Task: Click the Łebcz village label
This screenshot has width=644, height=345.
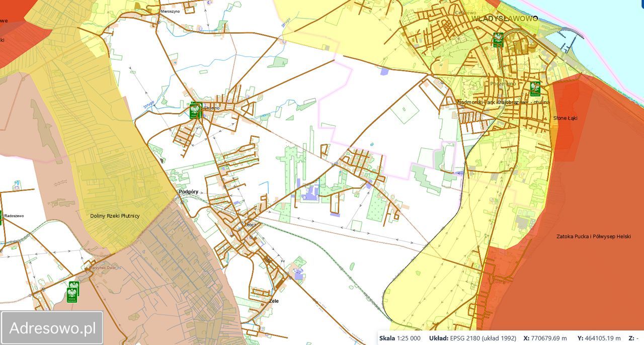Action: tap(251, 225)
